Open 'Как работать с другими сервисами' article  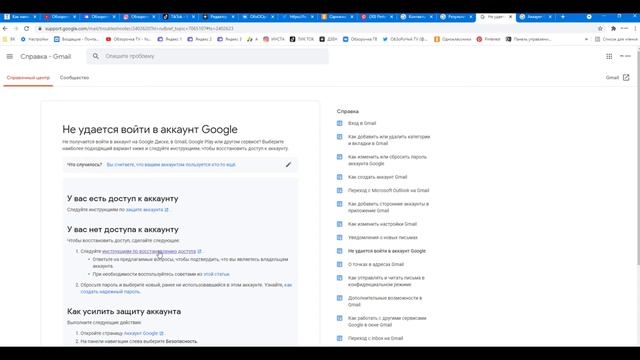click(387, 321)
